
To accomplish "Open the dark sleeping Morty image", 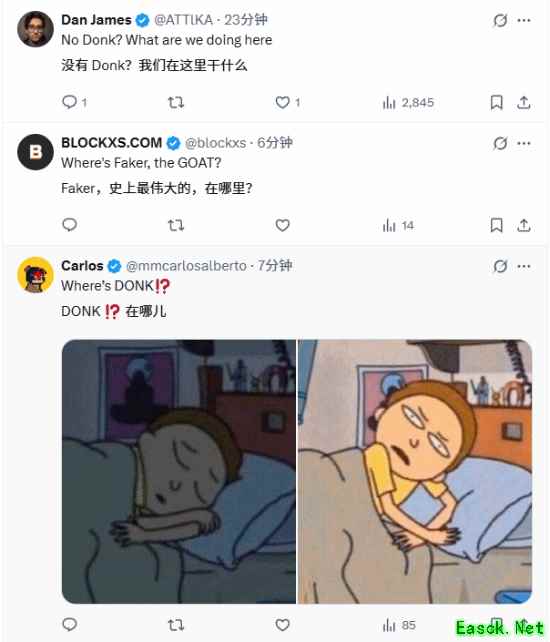I will [179, 471].
